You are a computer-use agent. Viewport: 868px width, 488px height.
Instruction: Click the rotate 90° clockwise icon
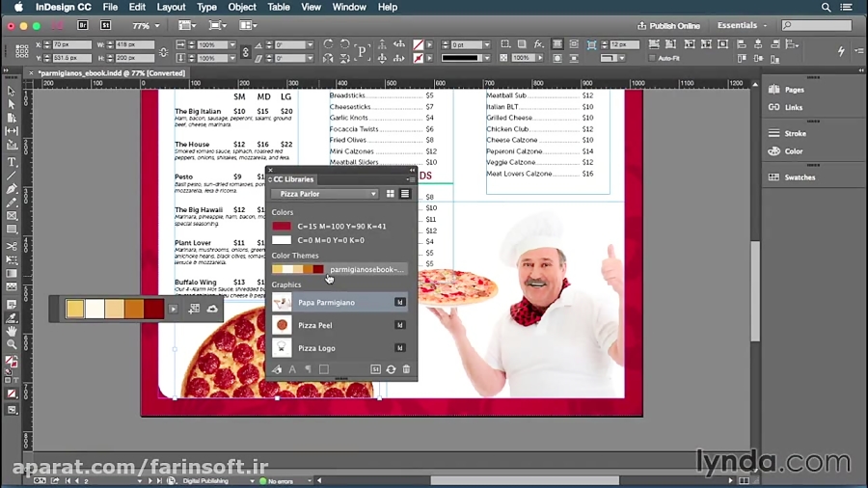tap(328, 44)
